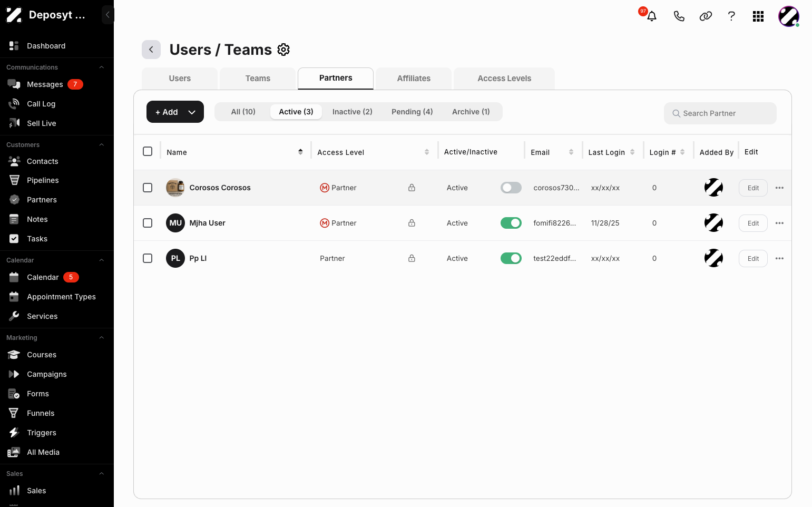Collapse the Marketing sidebar section

(102, 338)
